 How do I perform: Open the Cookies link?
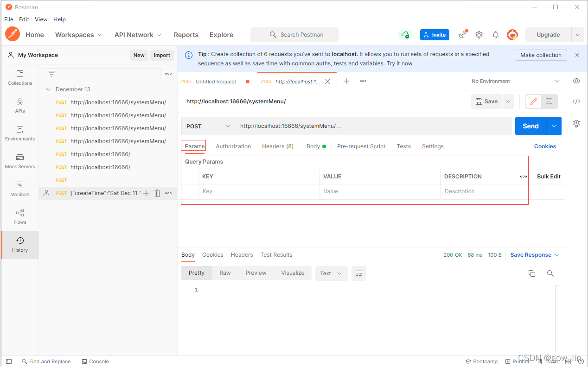tap(545, 146)
